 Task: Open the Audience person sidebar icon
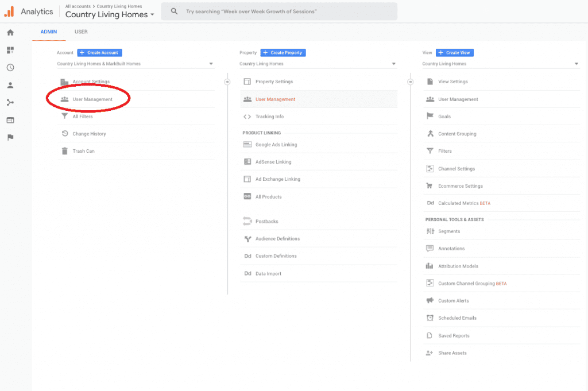click(10, 85)
